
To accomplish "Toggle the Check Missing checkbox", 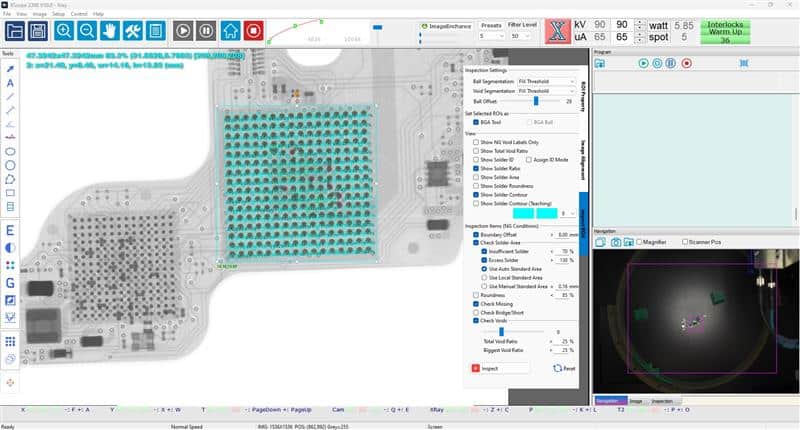I will click(x=476, y=304).
